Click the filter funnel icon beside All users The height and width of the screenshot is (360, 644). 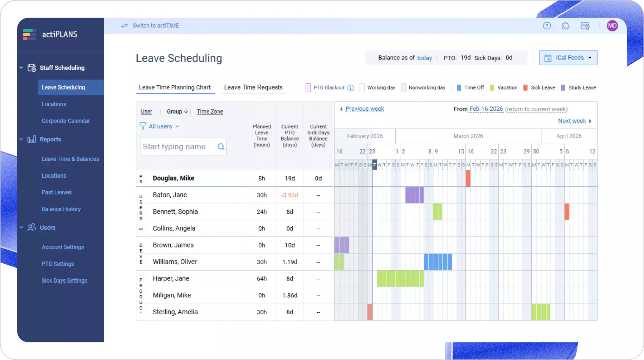coord(143,126)
